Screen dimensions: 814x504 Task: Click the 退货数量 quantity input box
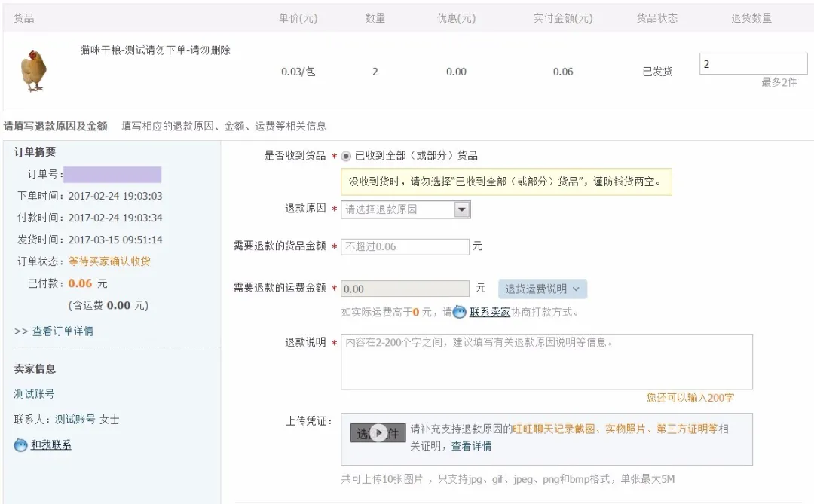752,64
